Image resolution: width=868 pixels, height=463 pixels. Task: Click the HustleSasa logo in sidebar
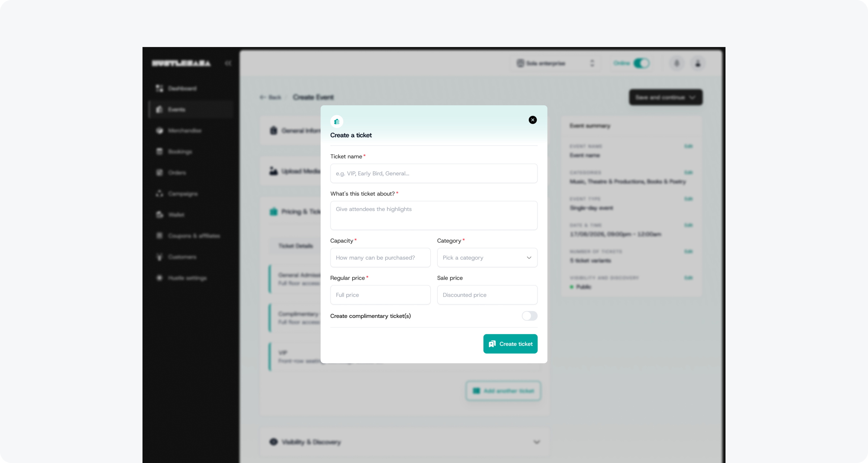point(181,63)
